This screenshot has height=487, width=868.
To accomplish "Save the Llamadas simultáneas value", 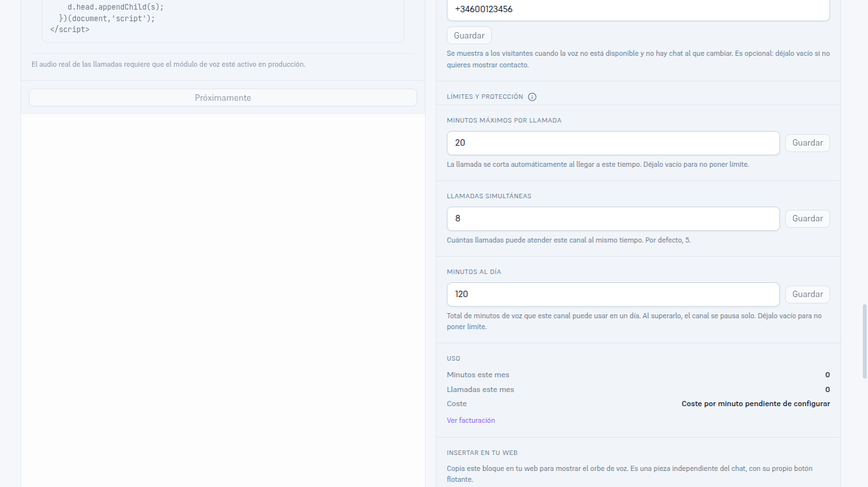I will [808, 219].
